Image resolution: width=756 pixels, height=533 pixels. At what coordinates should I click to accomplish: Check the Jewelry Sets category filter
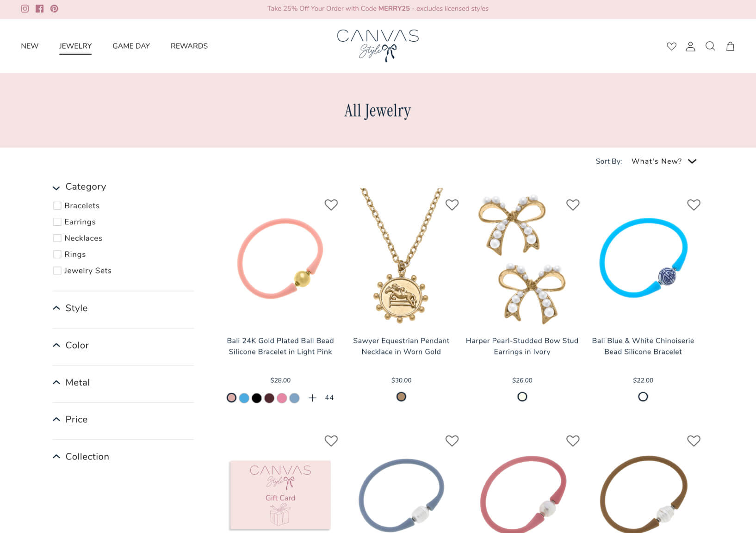[x=57, y=271]
